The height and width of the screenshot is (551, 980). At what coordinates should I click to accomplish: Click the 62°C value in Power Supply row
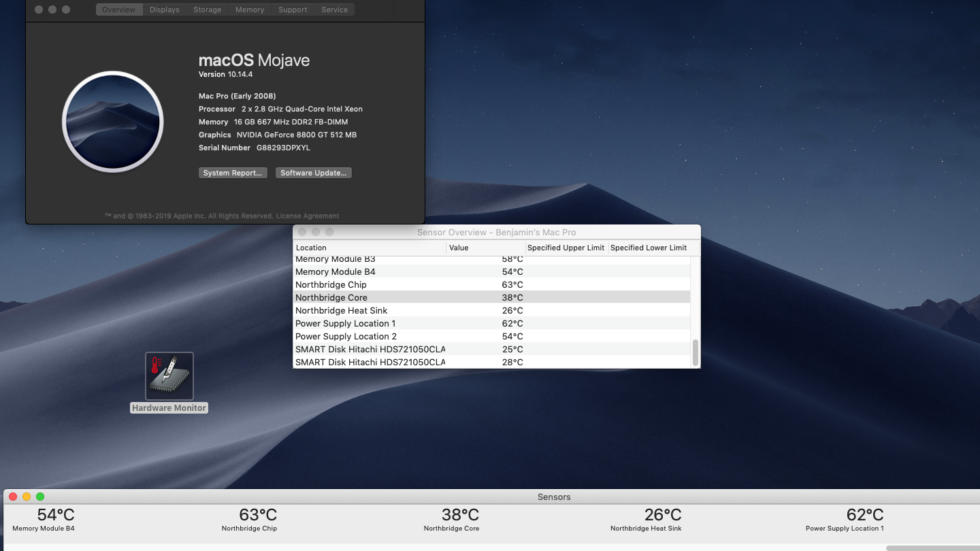[x=512, y=323]
